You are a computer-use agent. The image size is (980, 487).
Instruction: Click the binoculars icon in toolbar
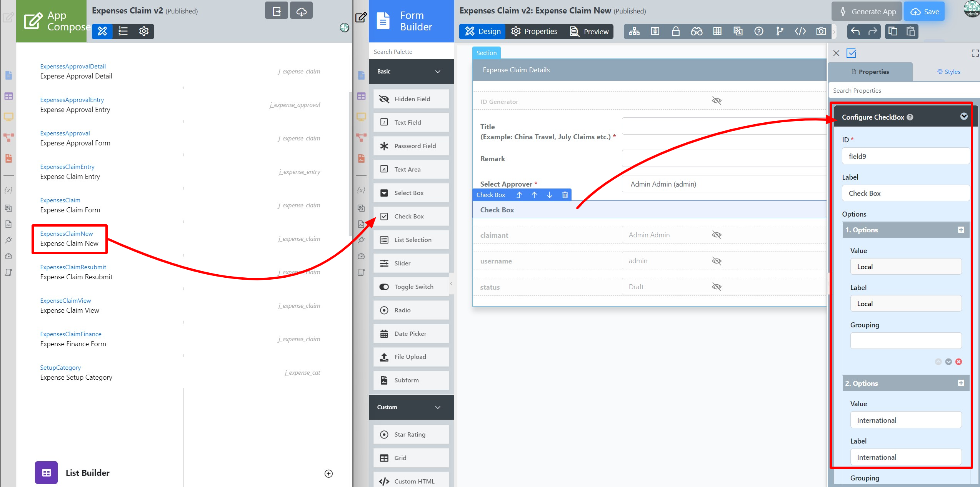[x=696, y=31]
